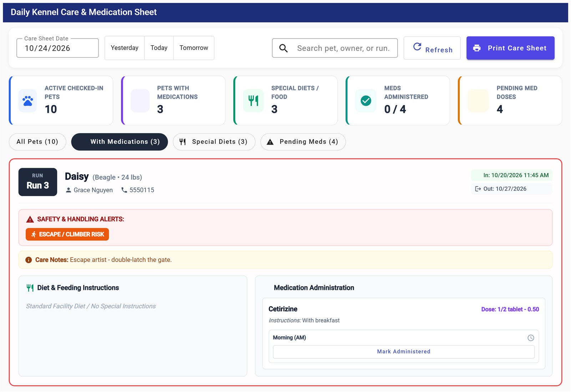Click the phone icon next to 5550115
This screenshot has width=571, height=392.
(x=124, y=190)
